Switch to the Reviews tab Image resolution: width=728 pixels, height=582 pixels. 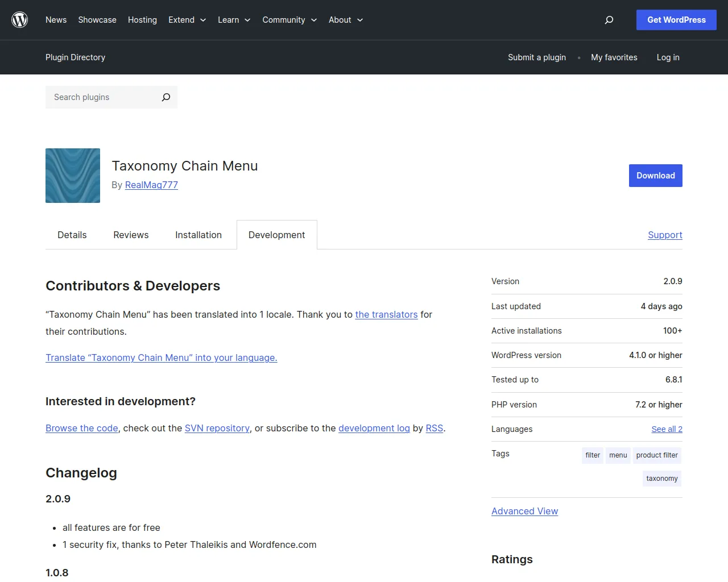[131, 235]
